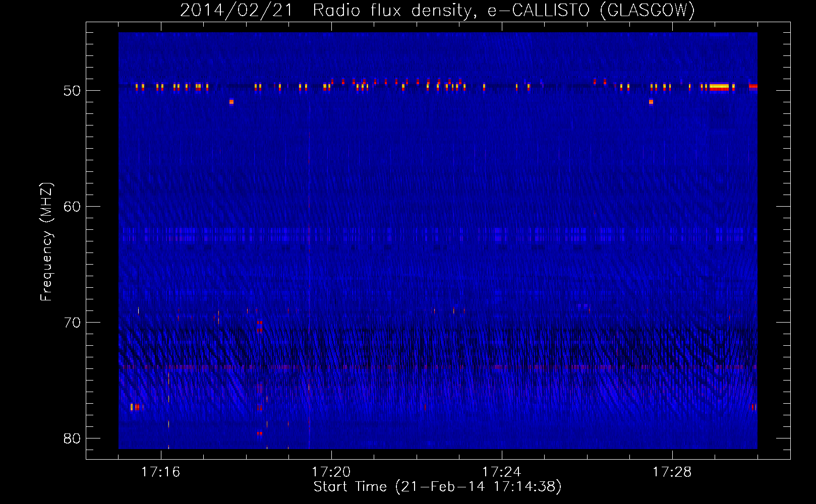Viewport: 816px width, 504px height.
Task: Click the 70 frequency tick label
Action: (x=72, y=323)
